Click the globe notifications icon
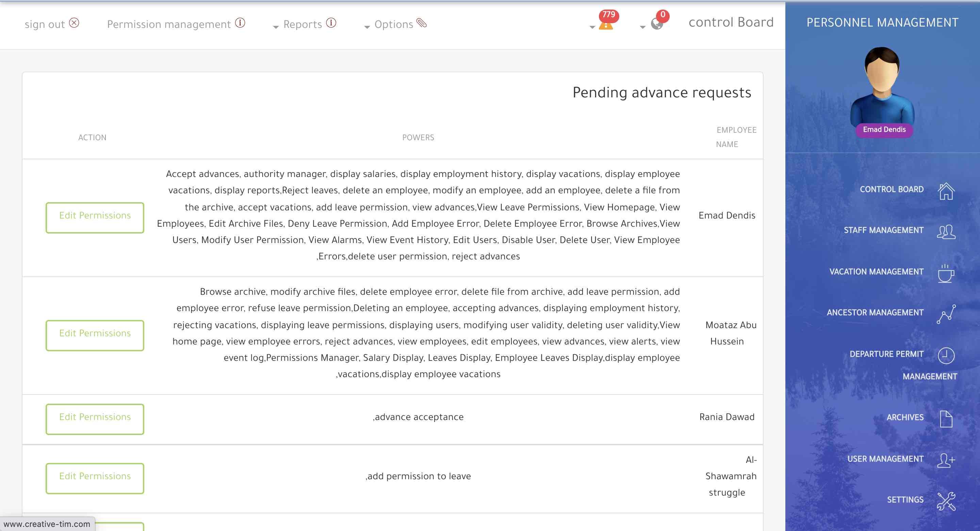 click(657, 24)
